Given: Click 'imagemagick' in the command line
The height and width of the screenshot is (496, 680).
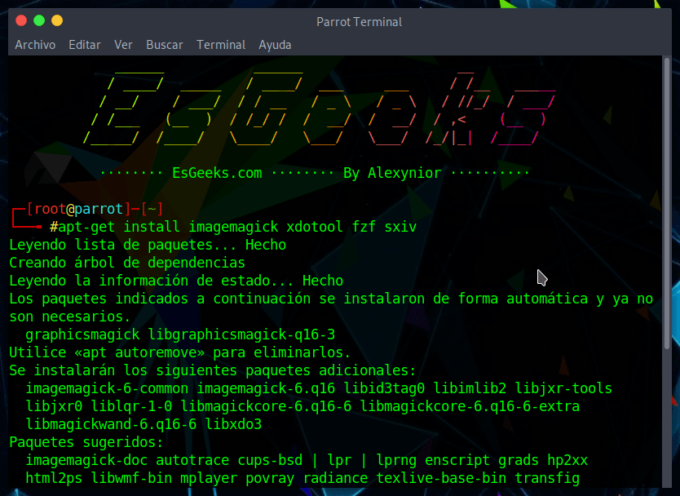Looking at the screenshot, I should point(233,227).
